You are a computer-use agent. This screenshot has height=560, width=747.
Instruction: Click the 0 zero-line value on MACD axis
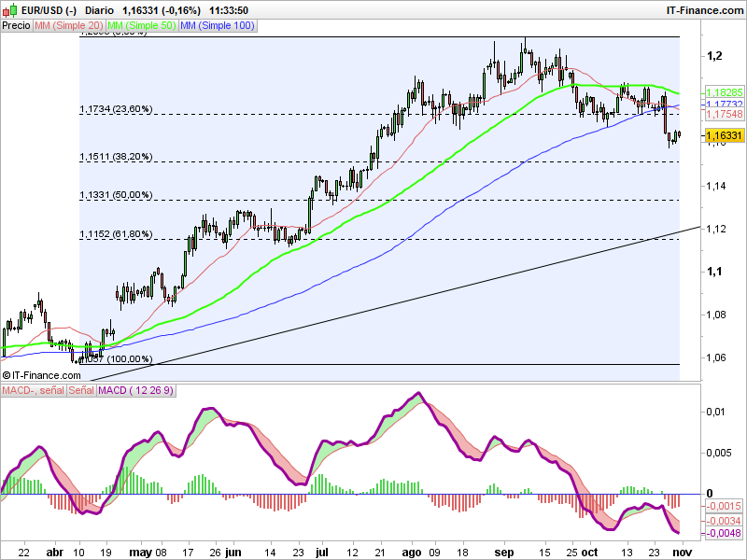coord(710,494)
